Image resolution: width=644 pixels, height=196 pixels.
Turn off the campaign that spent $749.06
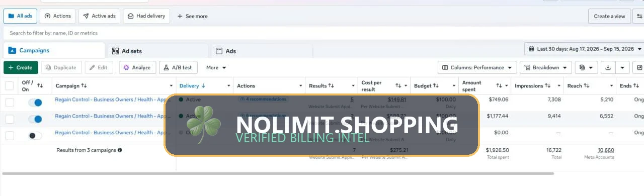coord(35,103)
